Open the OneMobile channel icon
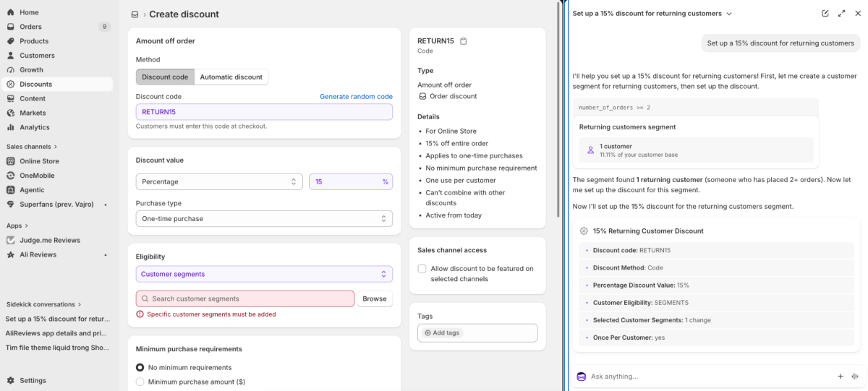The width and height of the screenshot is (868, 391). point(11,176)
